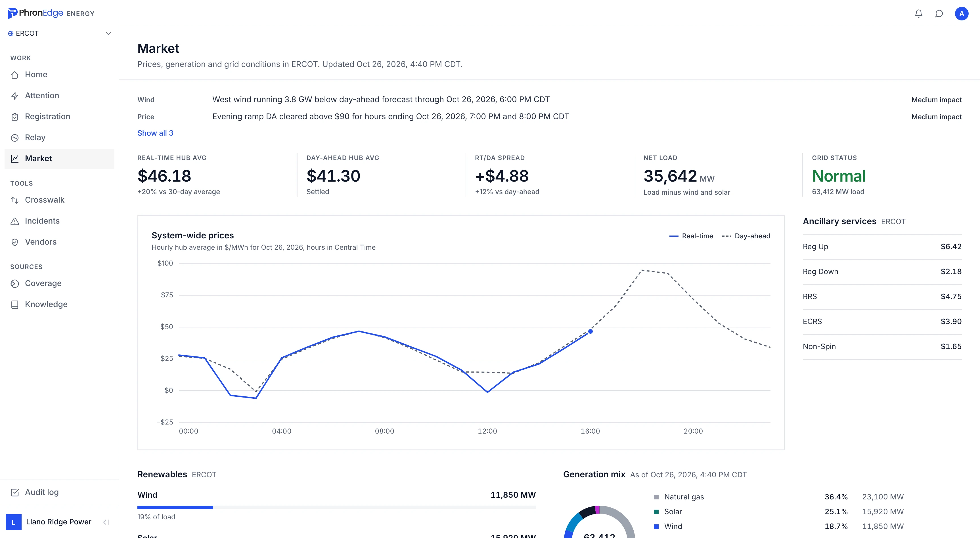Go to the Home page
Viewport: 980px width, 538px height.
(59, 75)
